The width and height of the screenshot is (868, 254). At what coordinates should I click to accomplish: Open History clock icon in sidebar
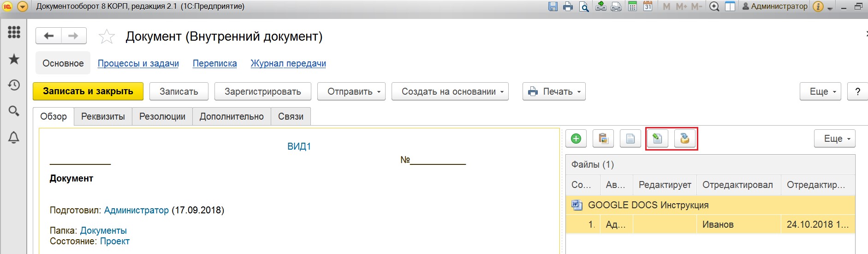pos(14,85)
